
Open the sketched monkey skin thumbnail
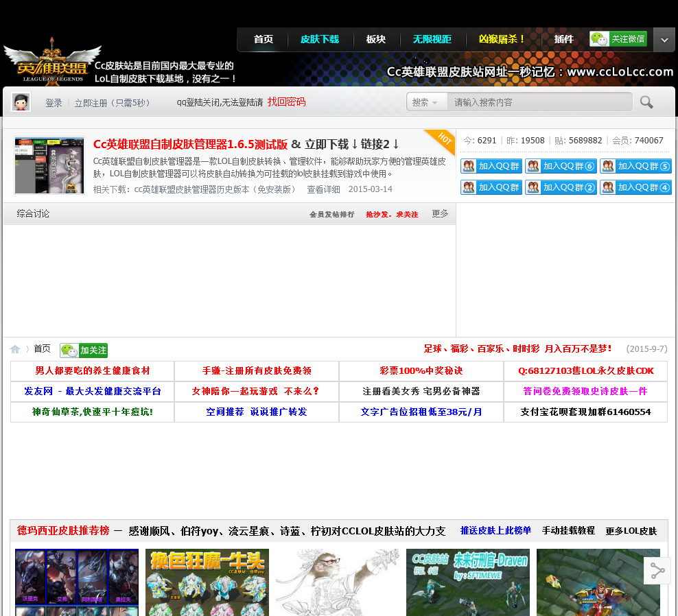coord(337,582)
